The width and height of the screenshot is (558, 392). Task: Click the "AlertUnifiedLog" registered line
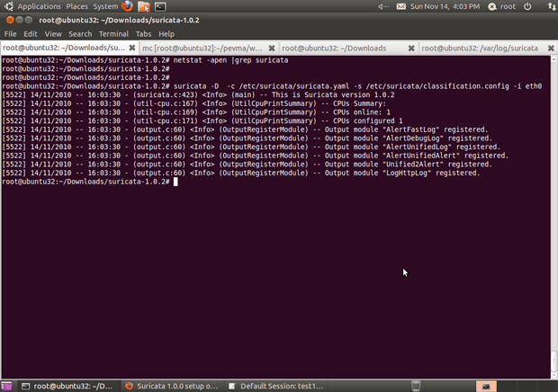[x=251, y=147]
